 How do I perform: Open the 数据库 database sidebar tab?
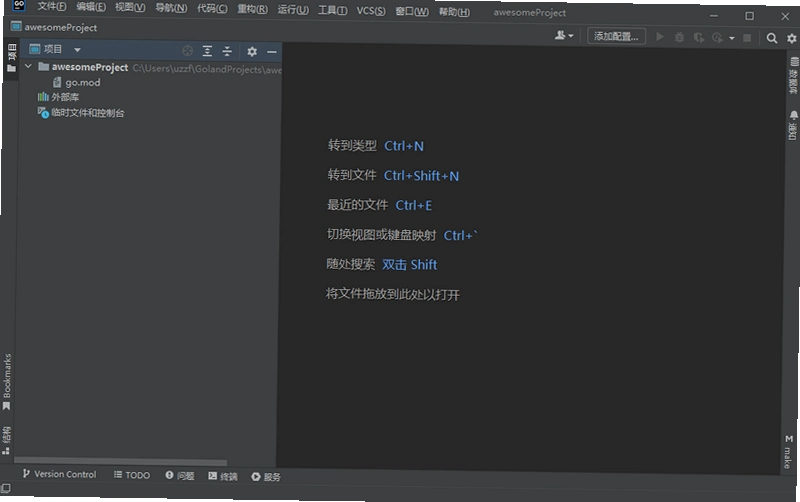click(x=793, y=76)
